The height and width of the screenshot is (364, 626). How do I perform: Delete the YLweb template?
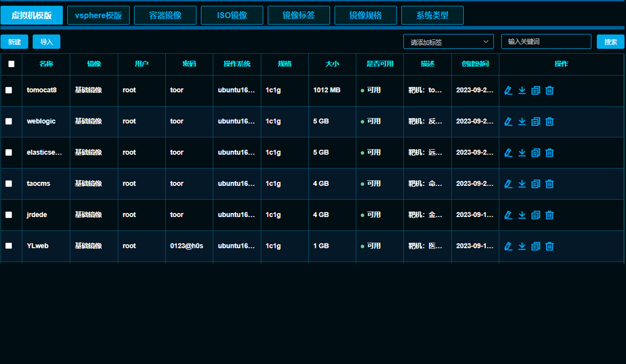pyautogui.click(x=549, y=246)
